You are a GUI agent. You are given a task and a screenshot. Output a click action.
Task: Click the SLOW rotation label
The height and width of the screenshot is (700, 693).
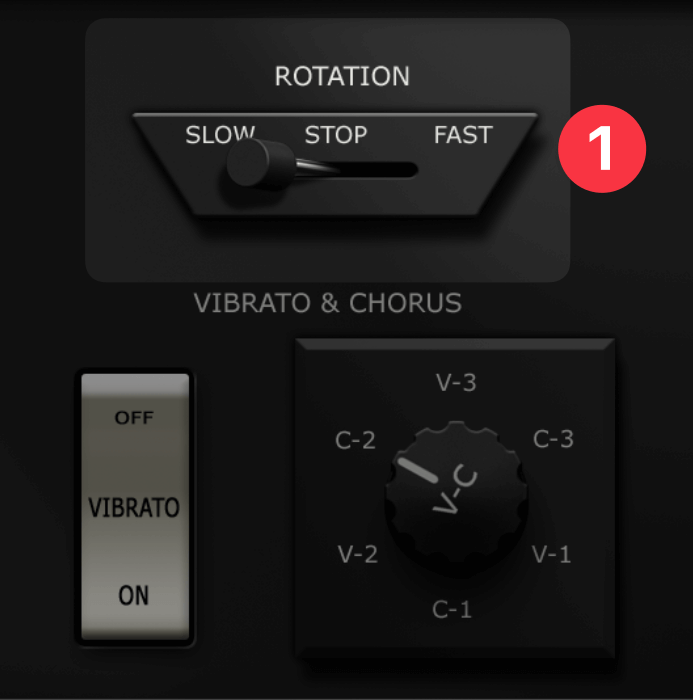pos(220,134)
